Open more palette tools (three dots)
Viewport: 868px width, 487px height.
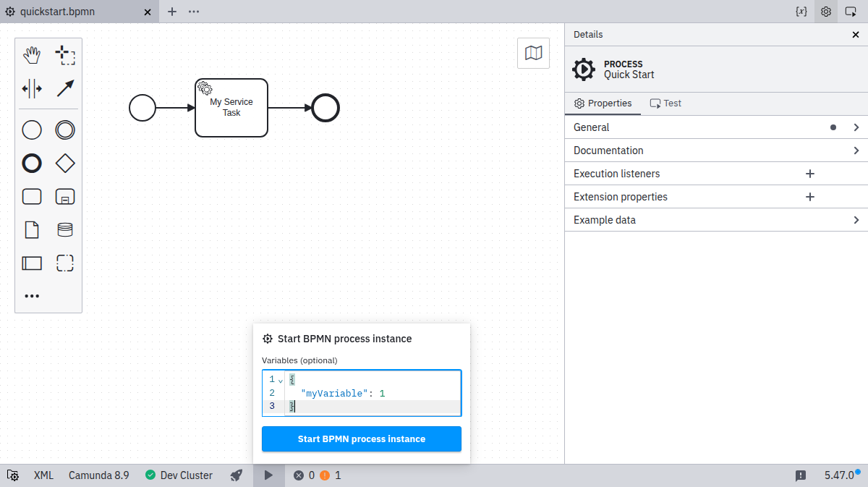pyautogui.click(x=32, y=296)
